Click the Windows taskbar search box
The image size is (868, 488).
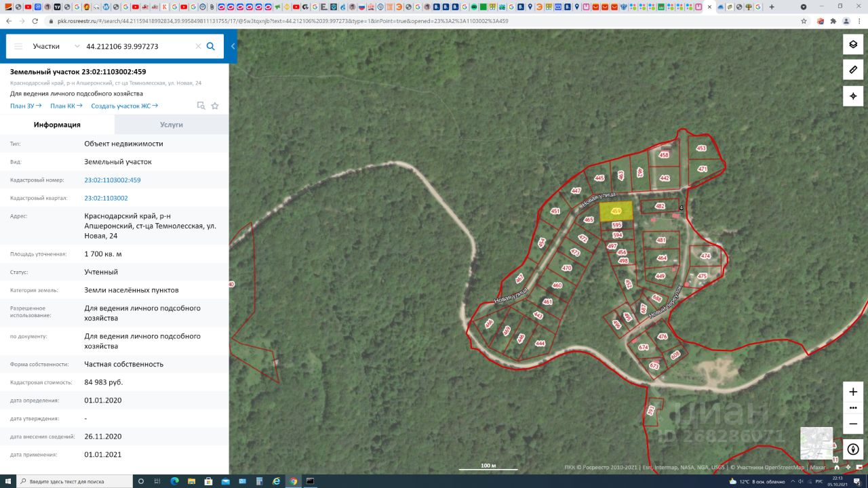[75, 481]
